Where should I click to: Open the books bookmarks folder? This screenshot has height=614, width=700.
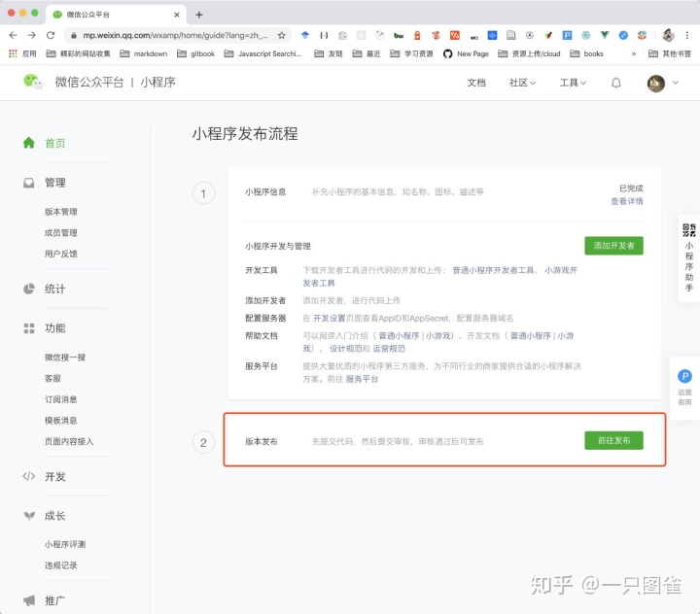[586, 53]
